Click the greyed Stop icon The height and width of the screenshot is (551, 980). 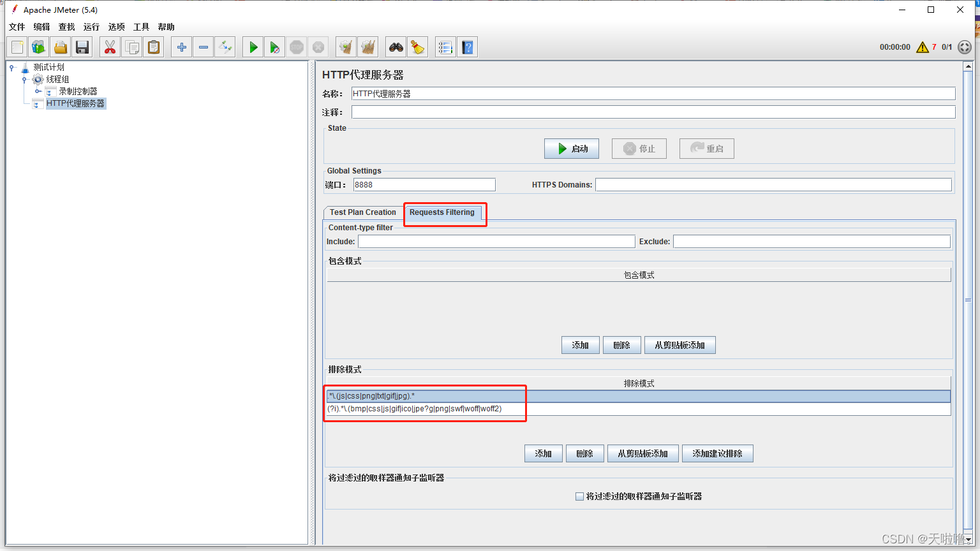(297, 47)
